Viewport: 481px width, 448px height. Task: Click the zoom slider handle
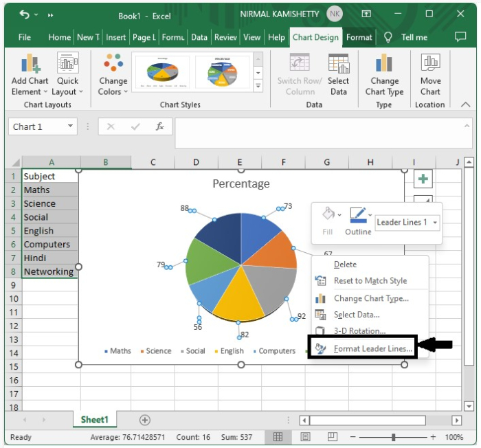click(x=393, y=437)
